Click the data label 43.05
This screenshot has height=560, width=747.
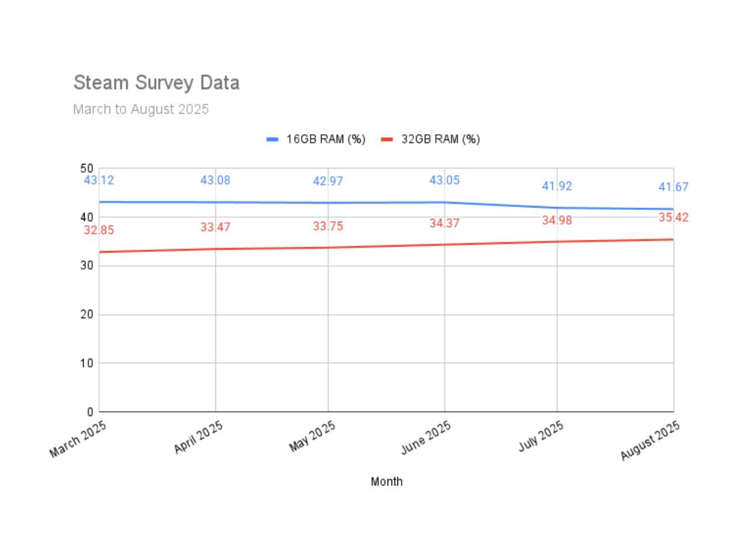(x=445, y=180)
